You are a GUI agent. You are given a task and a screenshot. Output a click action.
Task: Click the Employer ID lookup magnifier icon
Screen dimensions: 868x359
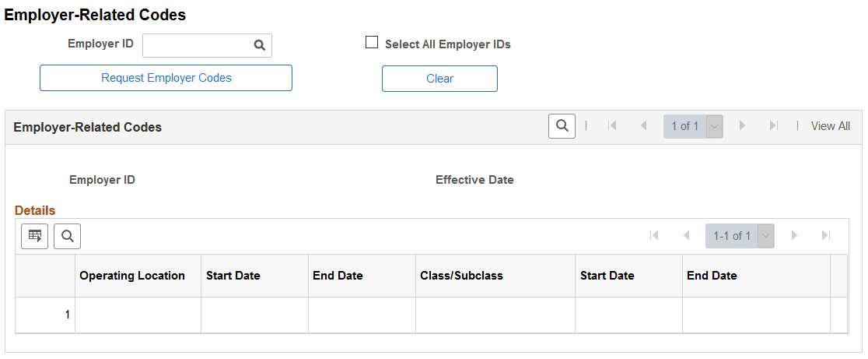pyautogui.click(x=260, y=45)
